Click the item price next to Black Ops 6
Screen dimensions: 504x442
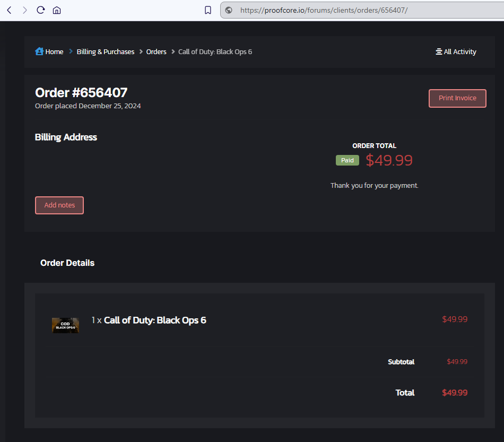pos(455,319)
